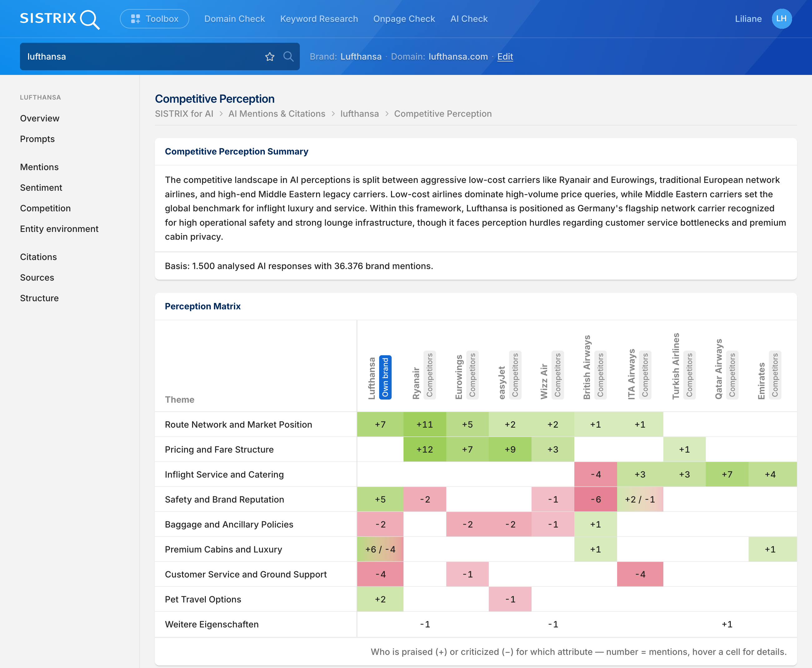Image resolution: width=812 pixels, height=668 pixels.
Task: Click easyJet's +9 Pricing cell
Action: [x=510, y=449]
